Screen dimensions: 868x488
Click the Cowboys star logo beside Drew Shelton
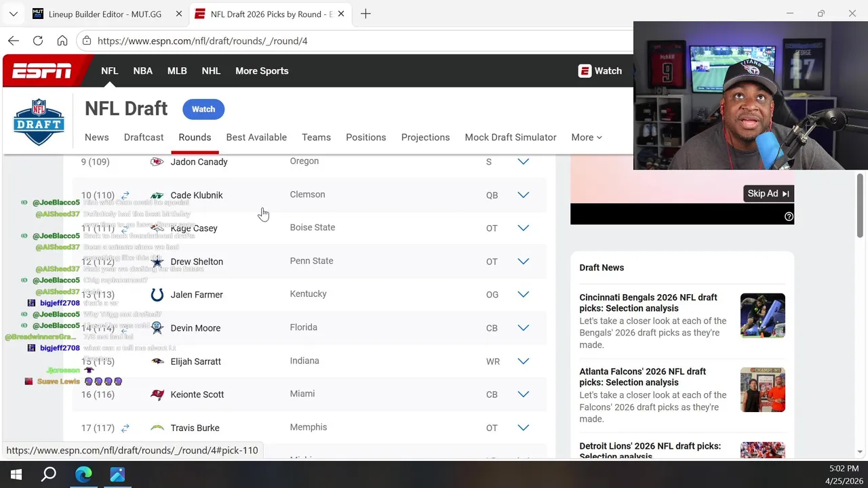[157, 262]
